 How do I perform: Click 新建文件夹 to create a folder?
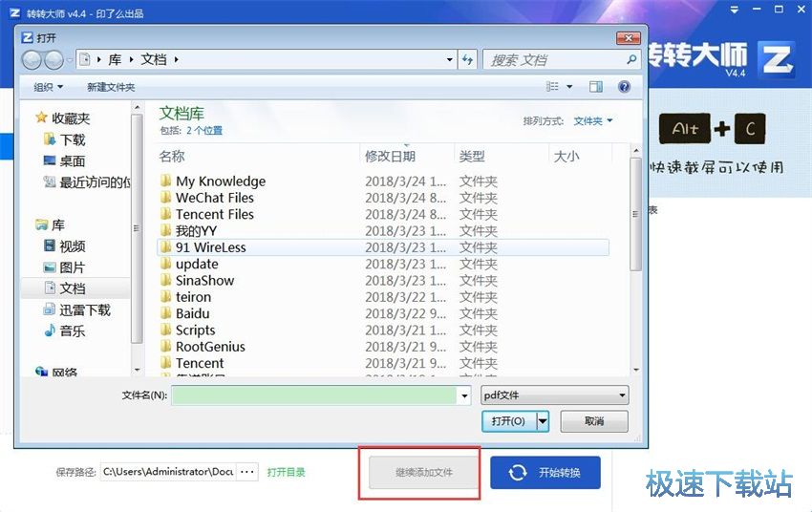(111, 87)
